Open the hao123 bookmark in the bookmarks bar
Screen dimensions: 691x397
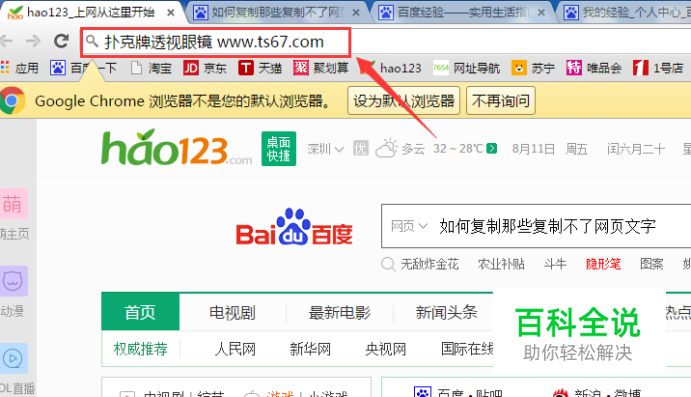click(x=391, y=68)
